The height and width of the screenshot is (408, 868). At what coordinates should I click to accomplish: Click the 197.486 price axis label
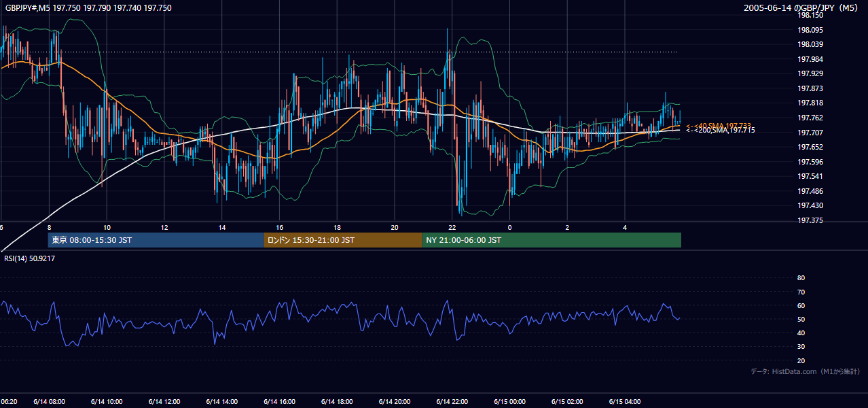coord(810,191)
